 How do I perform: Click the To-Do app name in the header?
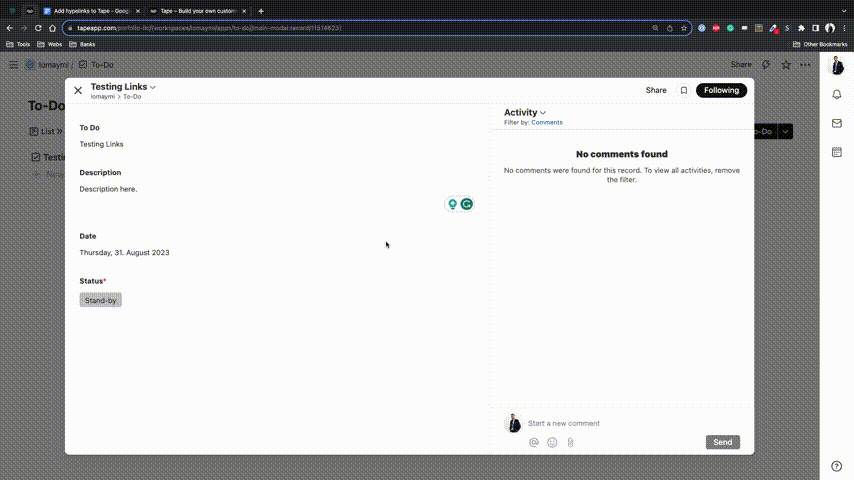102,65
